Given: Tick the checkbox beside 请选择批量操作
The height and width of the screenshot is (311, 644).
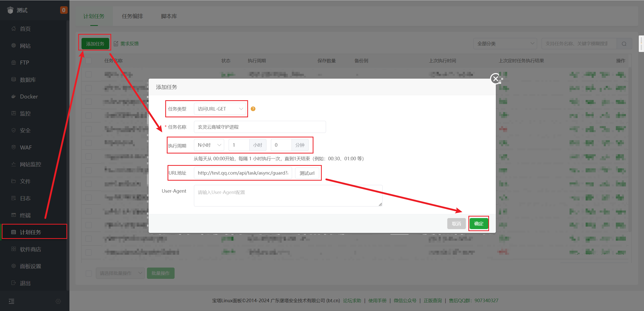Looking at the screenshot, I should tap(89, 273).
